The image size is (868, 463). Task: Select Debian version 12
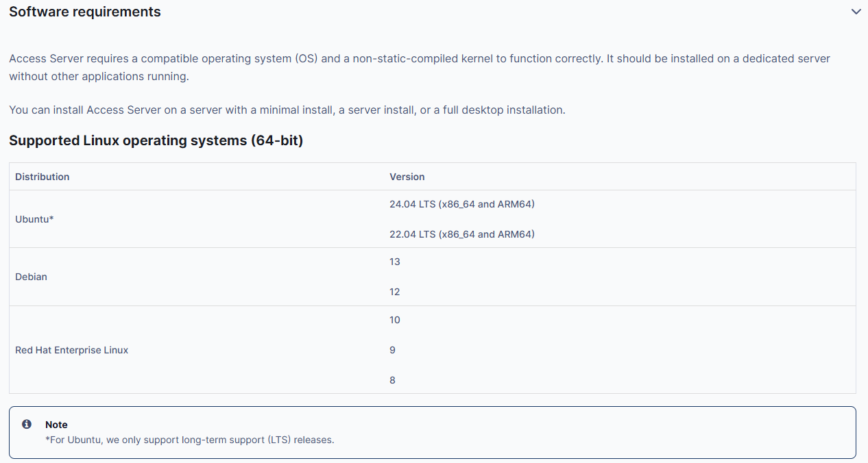[395, 292]
